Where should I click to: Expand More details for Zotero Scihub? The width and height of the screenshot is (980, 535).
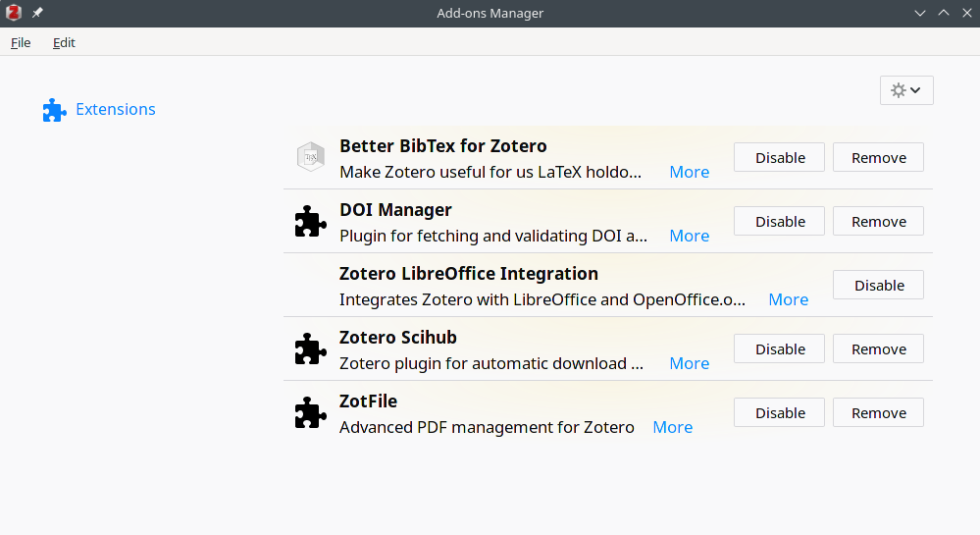click(x=689, y=363)
